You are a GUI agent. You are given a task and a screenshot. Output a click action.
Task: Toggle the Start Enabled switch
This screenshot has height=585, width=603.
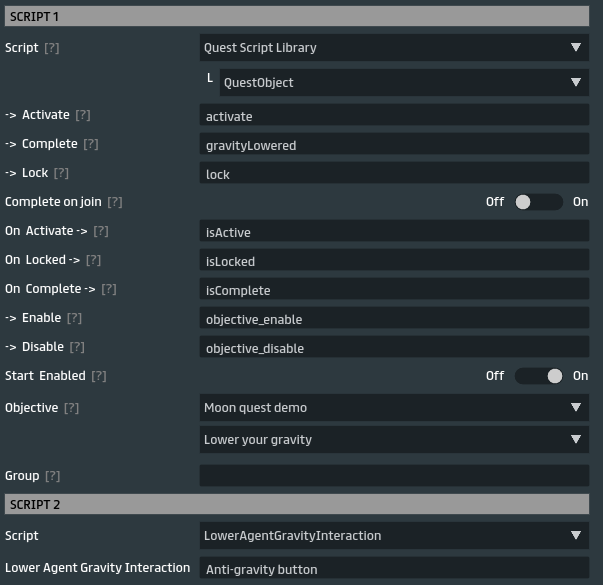pos(539,376)
